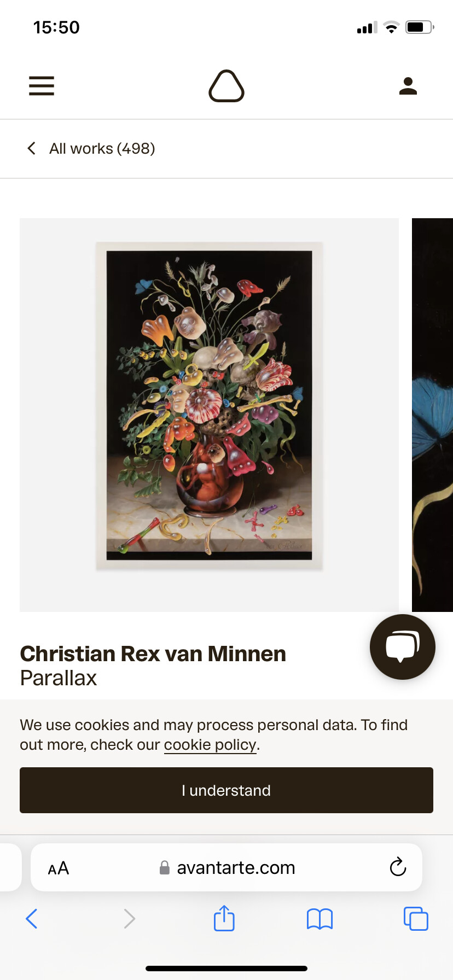Viewport: 453px width, 980px height.
Task: Select the artist name Christian Rex van Minnen
Action: tap(153, 654)
